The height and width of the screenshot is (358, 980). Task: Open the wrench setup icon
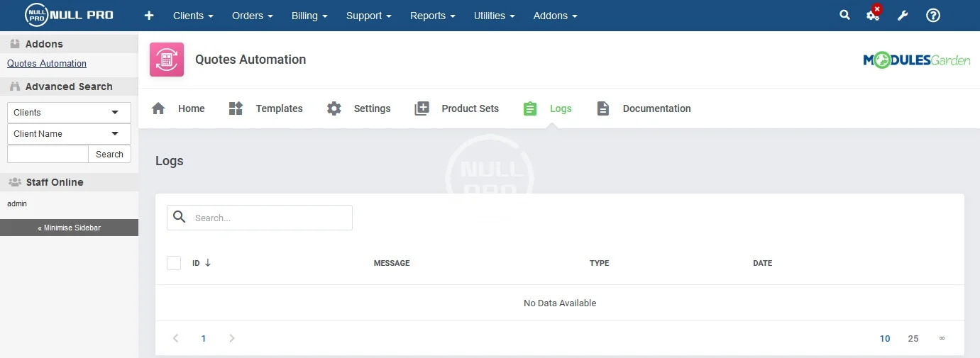pyautogui.click(x=903, y=16)
